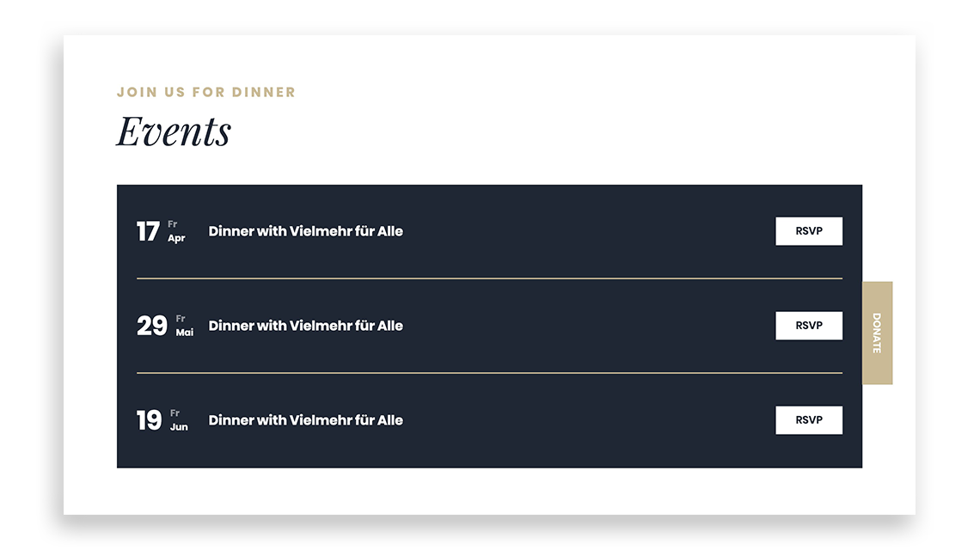This screenshot has height=550, width=980.
Task: Select the Jun month label
Action: pos(179,427)
